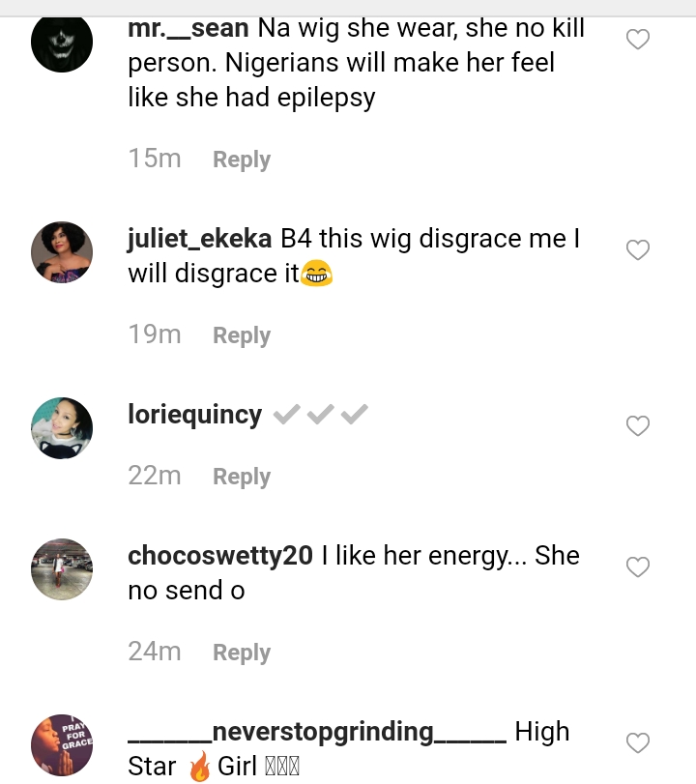Click the heart icon on the neverstopgrinding comment
696x784 pixels.
tap(638, 742)
